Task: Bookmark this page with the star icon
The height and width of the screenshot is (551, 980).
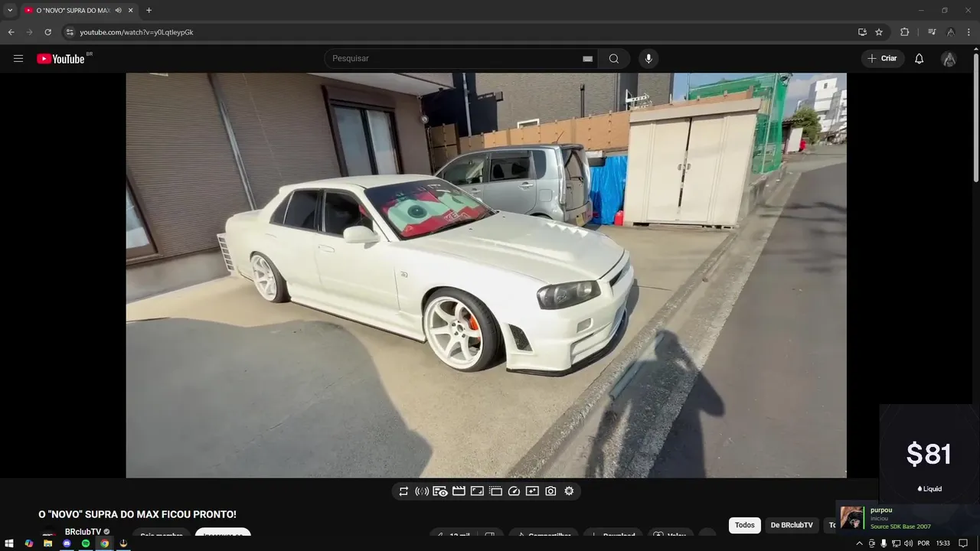Action: [x=879, y=32]
